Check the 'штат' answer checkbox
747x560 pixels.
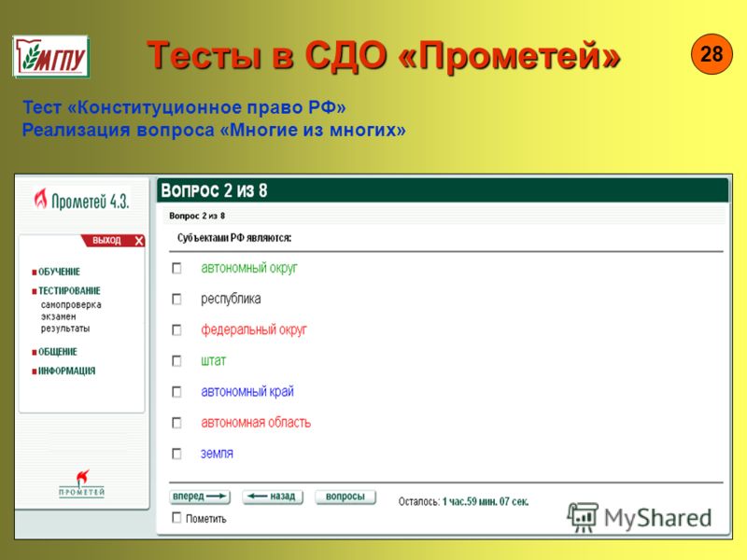tap(176, 361)
